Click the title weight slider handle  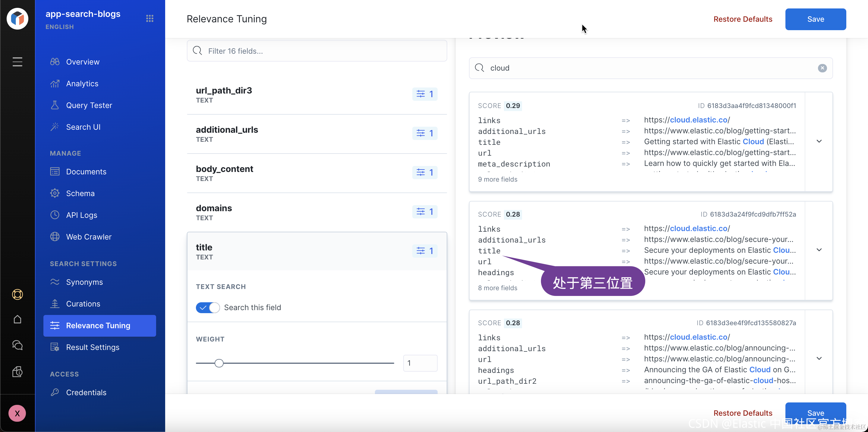tap(219, 363)
